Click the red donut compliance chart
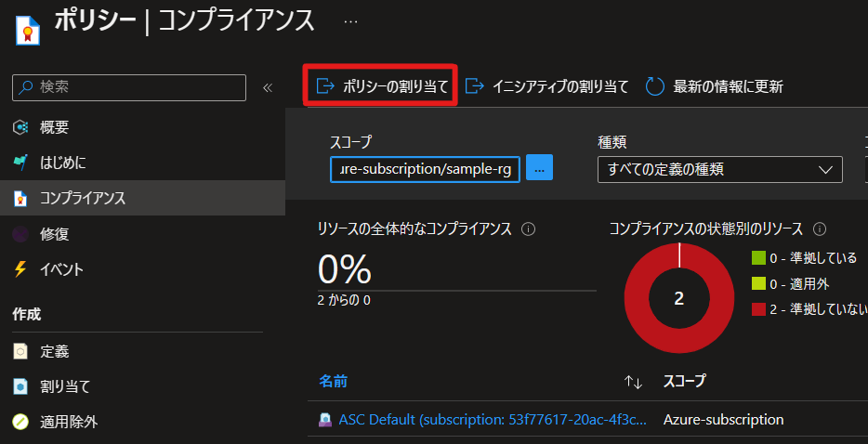The height and width of the screenshot is (444, 868). point(678,298)
